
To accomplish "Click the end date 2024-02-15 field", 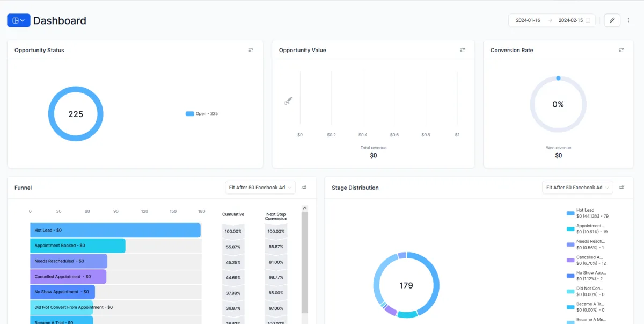I will (570, 20).
